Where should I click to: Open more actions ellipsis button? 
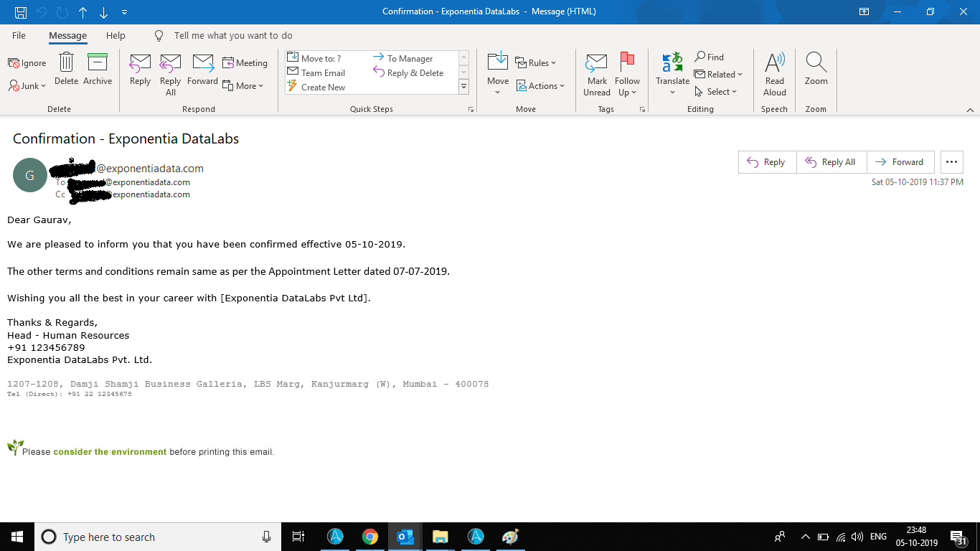click(951, 162)
